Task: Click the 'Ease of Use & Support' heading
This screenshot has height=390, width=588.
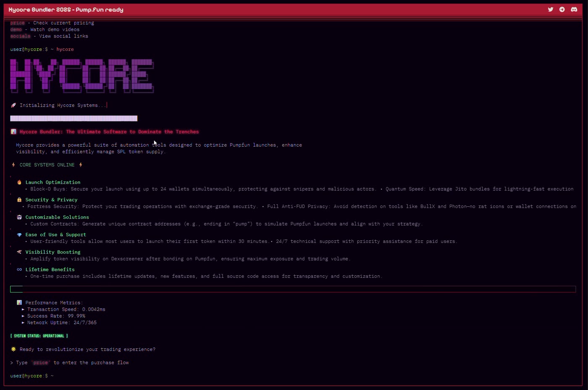Action: (x=55, y=235)
